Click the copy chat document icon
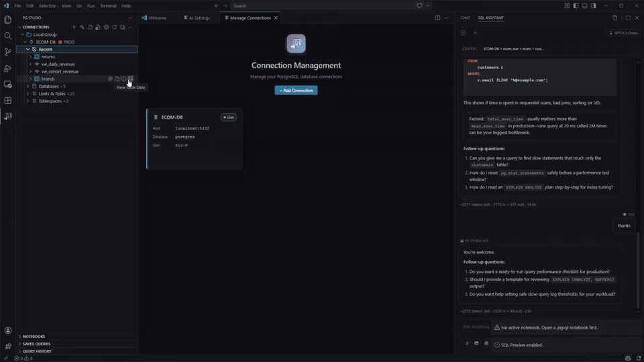The width and height of the screenshot is (644, 362). (x=615, y=17)
